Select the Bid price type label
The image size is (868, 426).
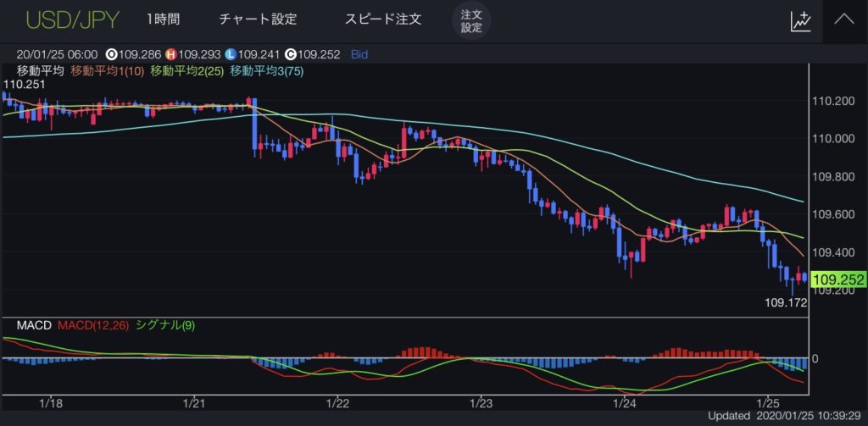coord(359,55)
